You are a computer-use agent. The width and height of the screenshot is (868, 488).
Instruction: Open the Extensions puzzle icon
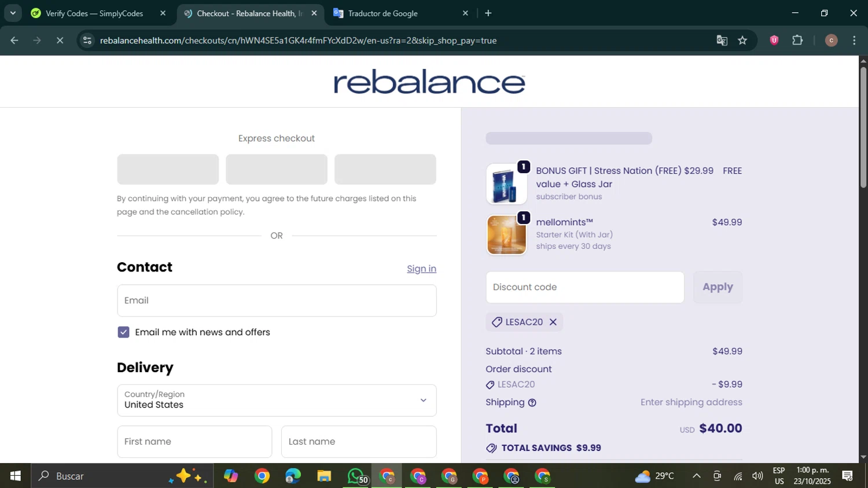797,41
